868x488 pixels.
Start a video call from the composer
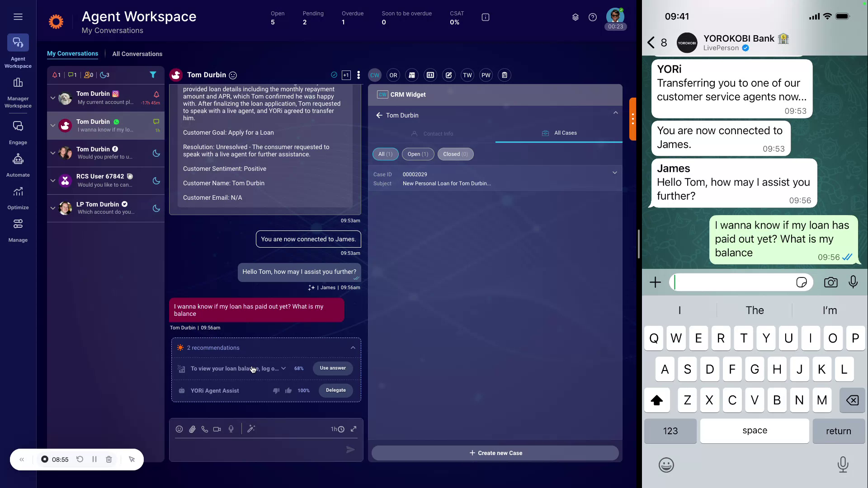point(217,429)
